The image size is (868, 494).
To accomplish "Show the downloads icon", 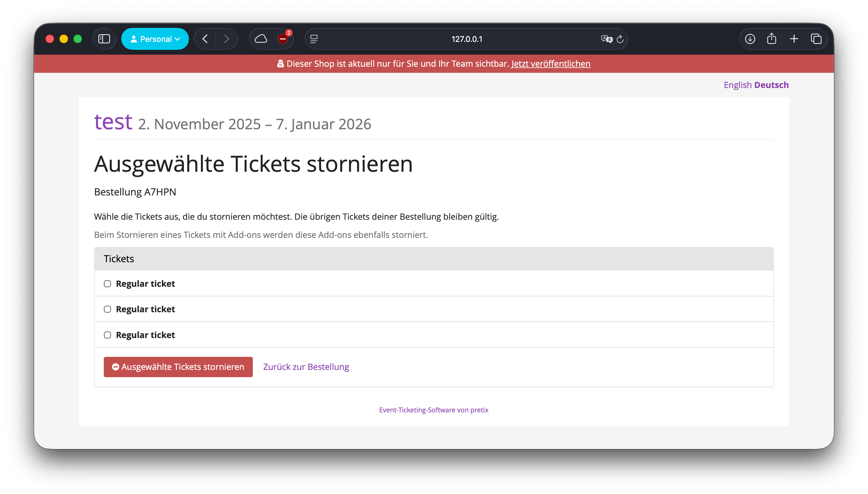I will coord(750,39).
